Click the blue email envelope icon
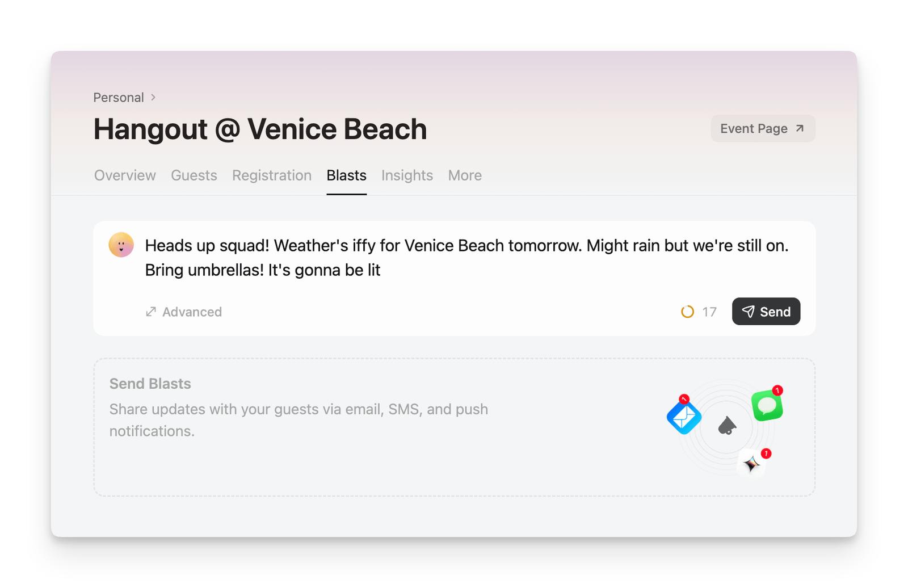908x588 pixels. pos(684,416)
